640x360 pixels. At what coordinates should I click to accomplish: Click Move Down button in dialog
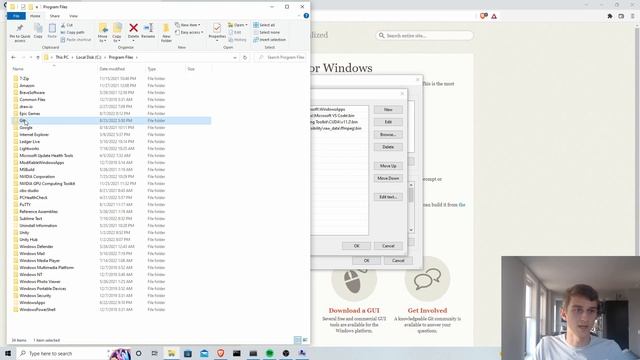click(388, 178)
